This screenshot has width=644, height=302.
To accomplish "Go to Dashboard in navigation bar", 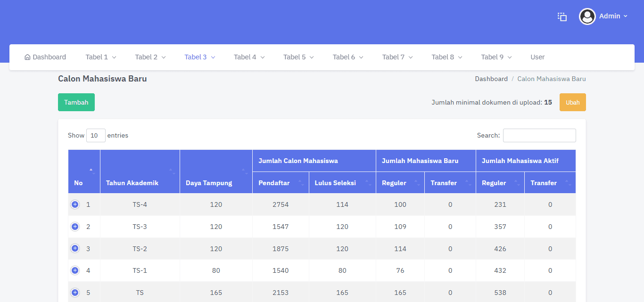I will pyautogui.click(x=45, y=57).
